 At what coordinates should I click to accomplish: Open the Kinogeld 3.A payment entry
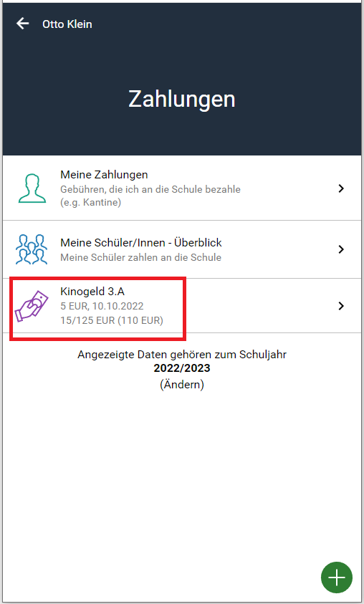coord(182,306)
